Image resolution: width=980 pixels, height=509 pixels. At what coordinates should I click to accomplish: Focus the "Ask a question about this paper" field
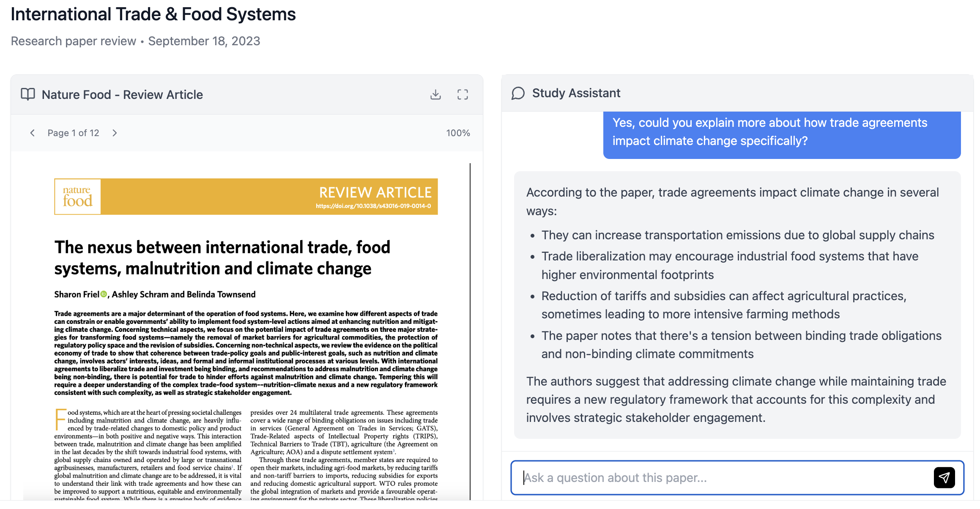tap(676, 477)
